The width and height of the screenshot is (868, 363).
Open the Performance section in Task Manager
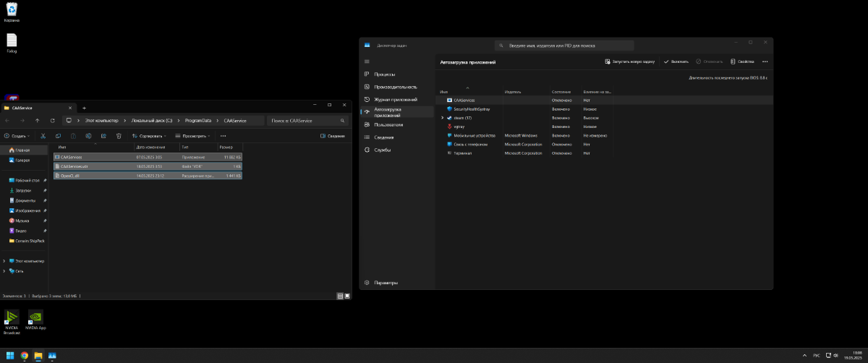pos(395,86)
